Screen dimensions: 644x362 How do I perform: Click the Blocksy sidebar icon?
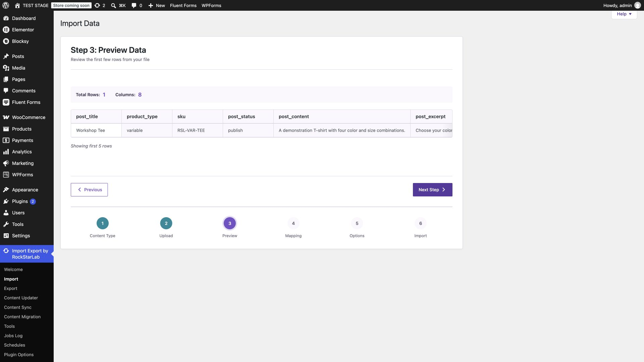[x=6, y=41]
